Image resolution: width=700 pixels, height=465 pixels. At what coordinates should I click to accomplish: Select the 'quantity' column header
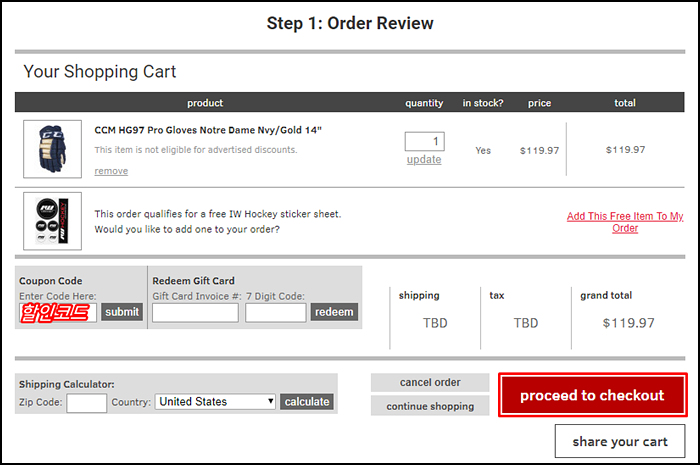tap(424, 103)
